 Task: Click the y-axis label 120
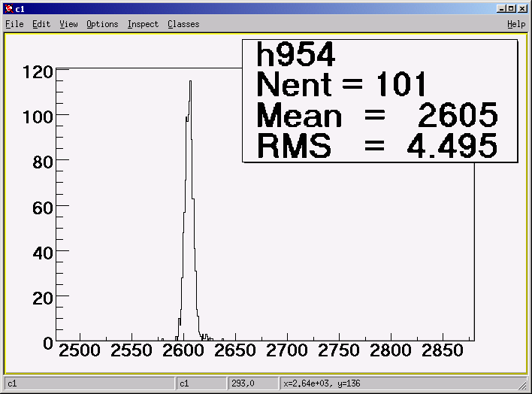pyautogui.click(x=38, y=72)
